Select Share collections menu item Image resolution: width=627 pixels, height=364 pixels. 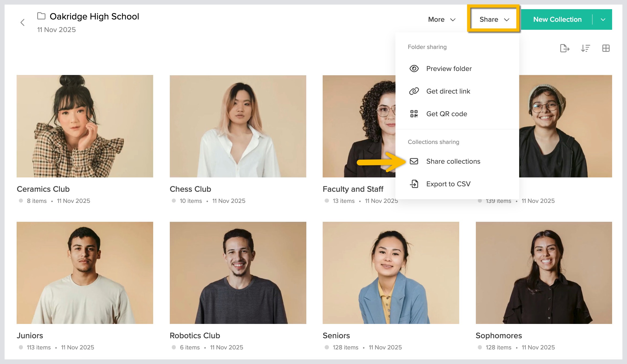point(457,161)
